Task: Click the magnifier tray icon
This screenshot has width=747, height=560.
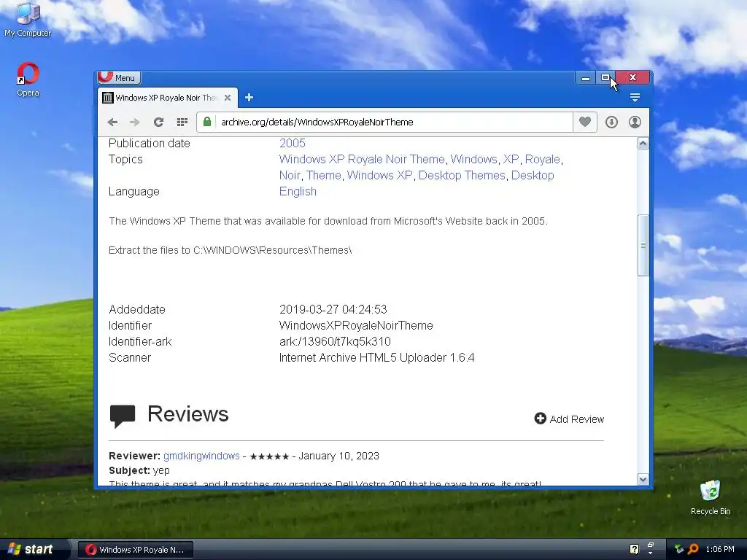Action: coord(693,549)
